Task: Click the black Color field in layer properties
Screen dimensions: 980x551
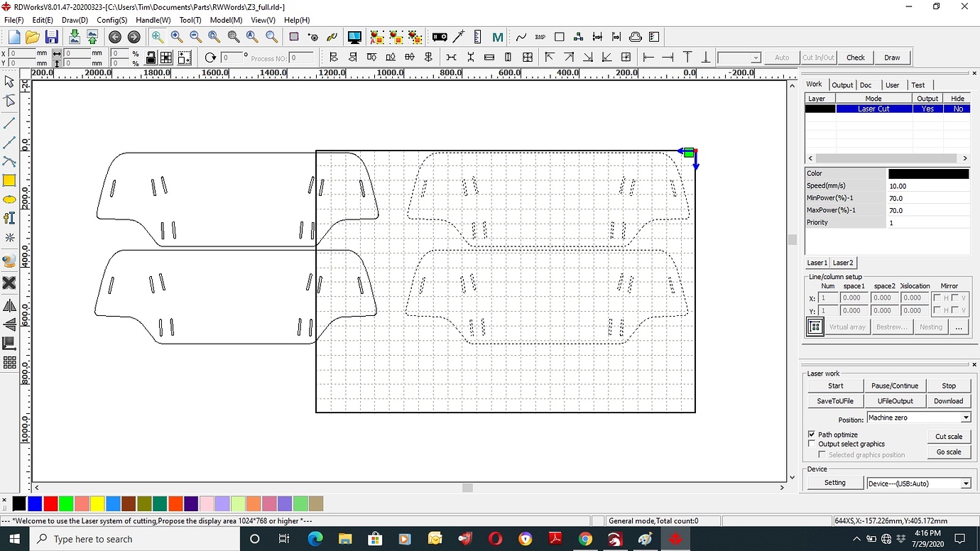Action: click(x=928, y=173)
